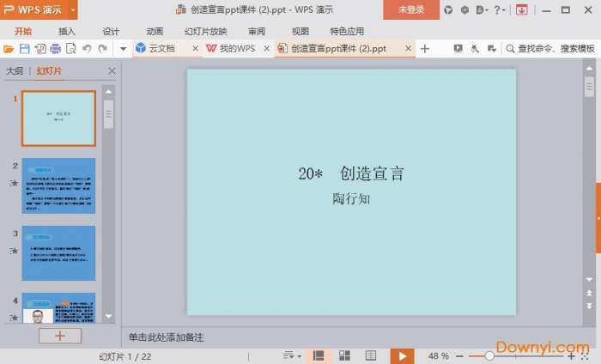The height and width of the screenshot is (364, 601).
Task: Click the 未登录 login button
Action: [411, 9]
